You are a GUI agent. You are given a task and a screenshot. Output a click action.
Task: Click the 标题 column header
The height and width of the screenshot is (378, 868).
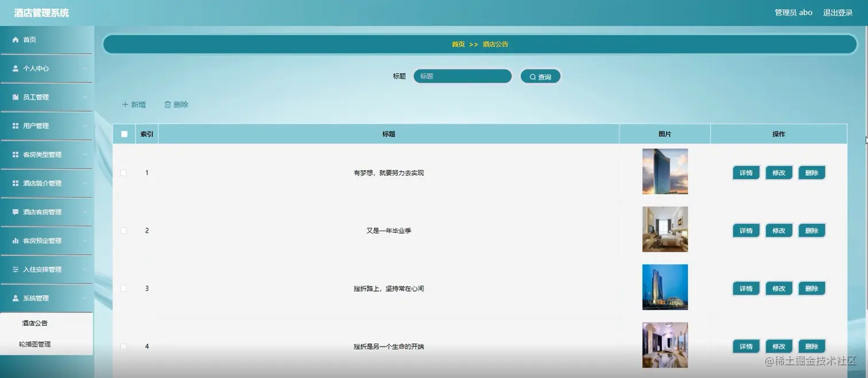coord(389,134)
